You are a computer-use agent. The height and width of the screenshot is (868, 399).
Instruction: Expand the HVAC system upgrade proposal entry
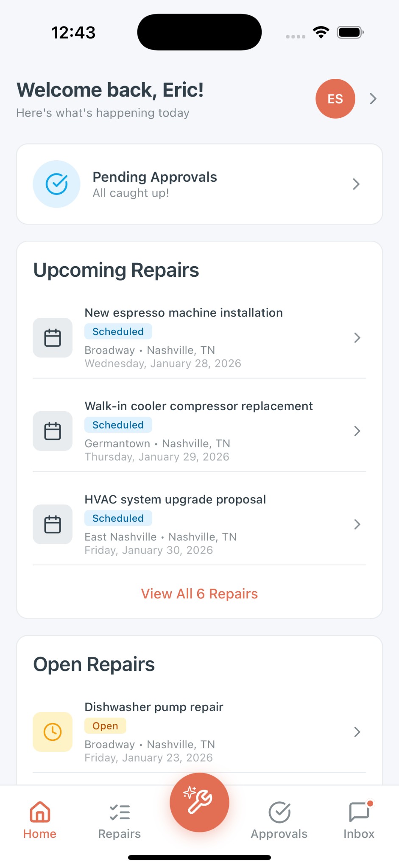(x=199, y=524)
